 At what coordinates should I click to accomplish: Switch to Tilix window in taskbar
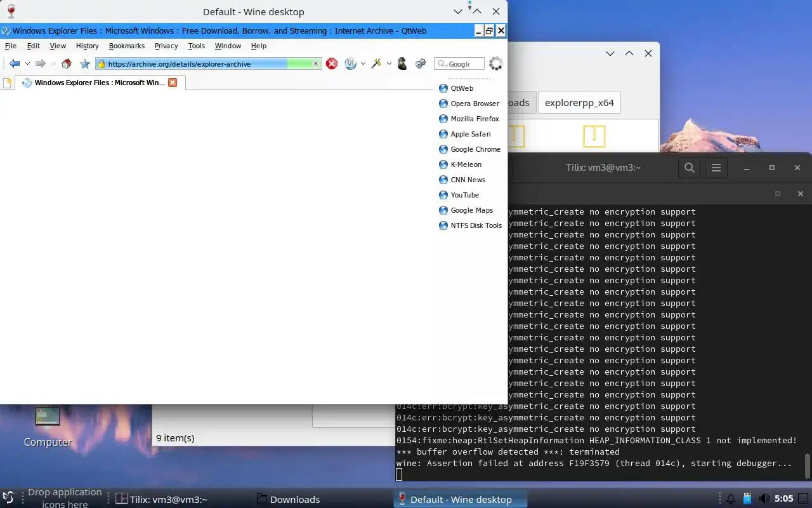[x=162, y=499]
